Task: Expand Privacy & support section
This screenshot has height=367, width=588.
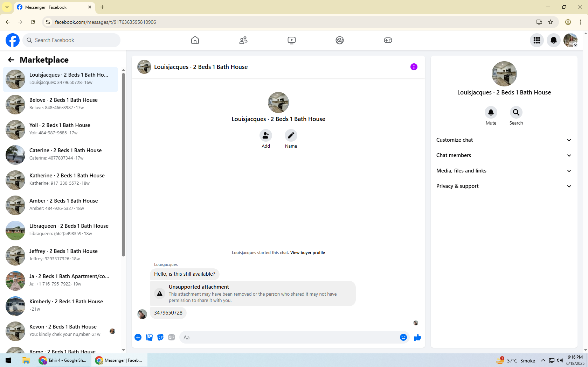Action: pos(504,186)
